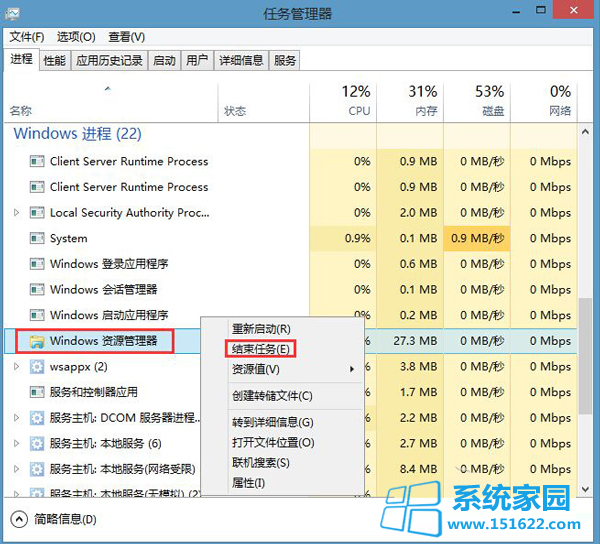Screen dimensions: 600x544
Task: Select the Windows 进程 (22) group heading
Action: point(78,134)
